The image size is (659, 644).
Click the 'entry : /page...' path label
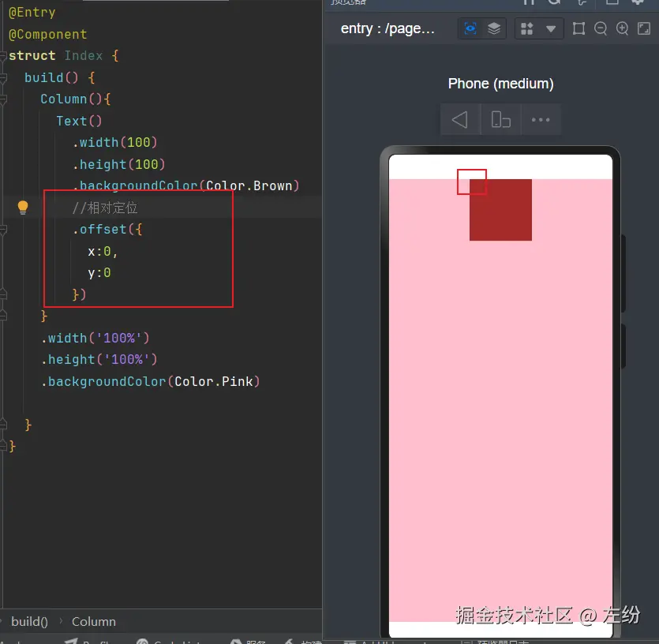coord(388,28)
